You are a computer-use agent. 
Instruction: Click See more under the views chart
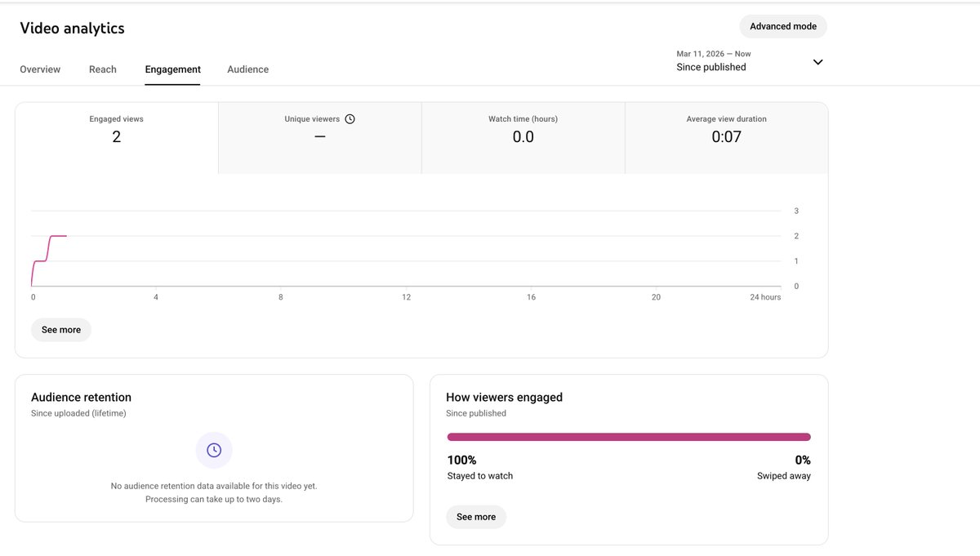click(61, 330)
